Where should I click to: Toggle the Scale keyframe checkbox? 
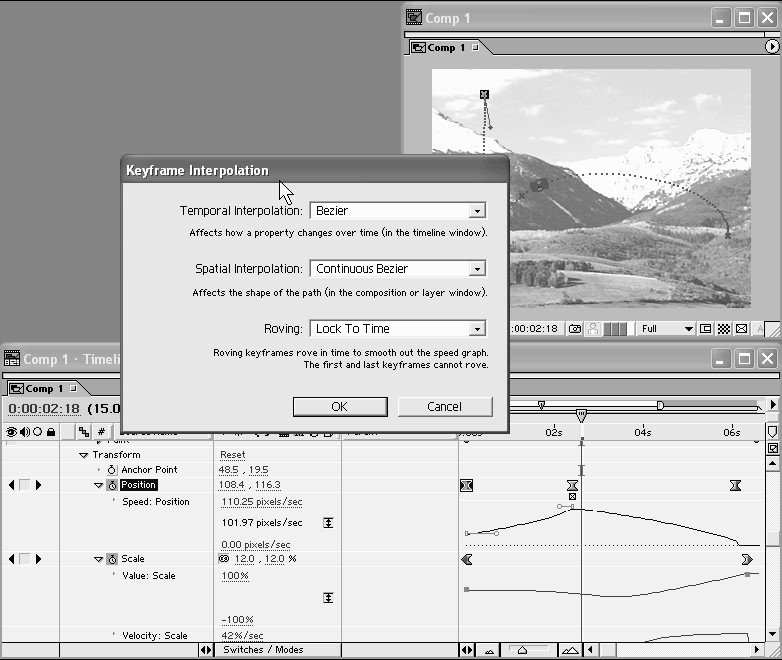(x=25, y=559)
